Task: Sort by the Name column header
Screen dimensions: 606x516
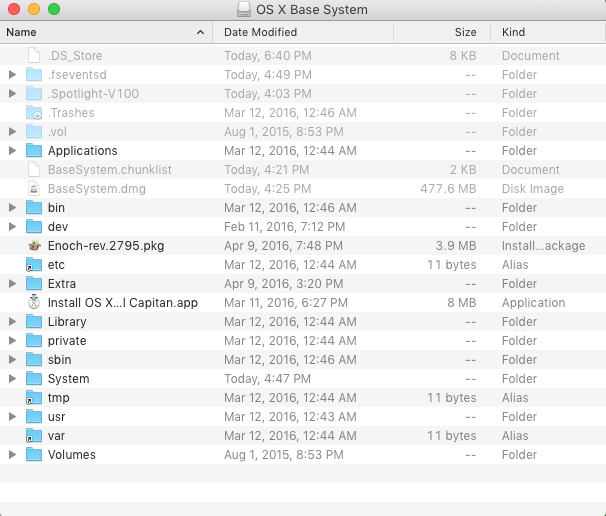Action: point(100,33)
